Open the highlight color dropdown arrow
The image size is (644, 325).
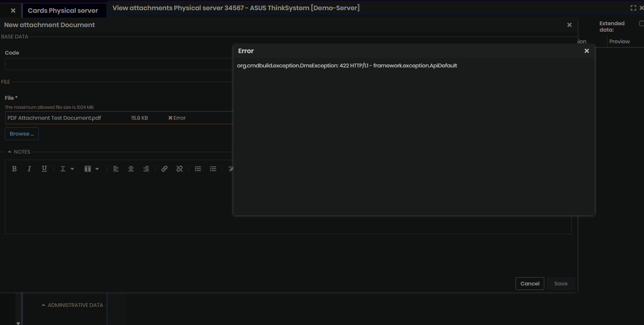click(x=97, y=169)
